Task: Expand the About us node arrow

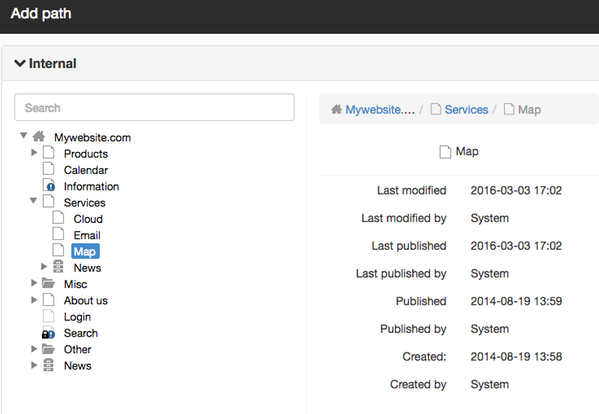Action: (34, 300)
